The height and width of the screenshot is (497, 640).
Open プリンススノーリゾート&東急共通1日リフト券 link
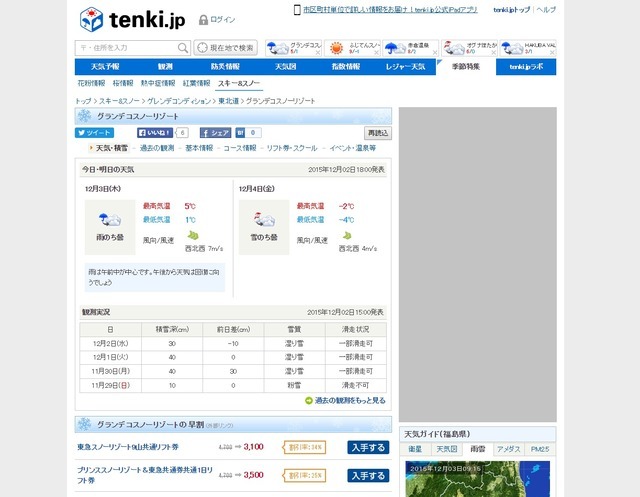point(145,475)
